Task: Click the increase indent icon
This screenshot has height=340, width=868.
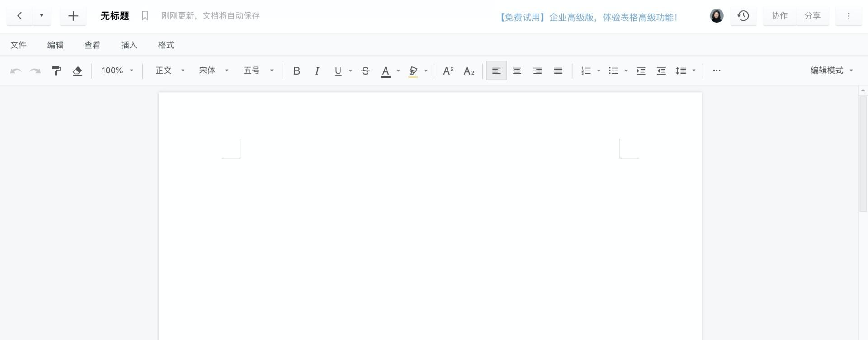Action: click(641, 71)
